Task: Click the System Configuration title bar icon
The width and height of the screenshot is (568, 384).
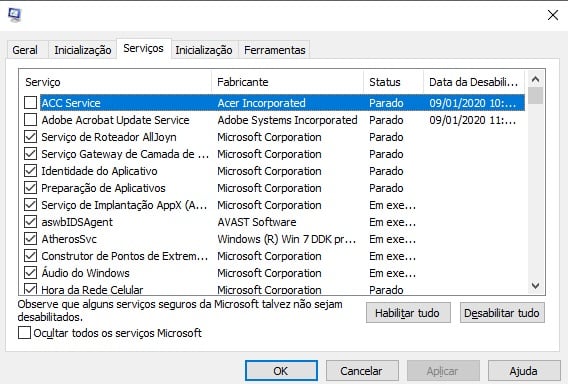Action: 14,15
